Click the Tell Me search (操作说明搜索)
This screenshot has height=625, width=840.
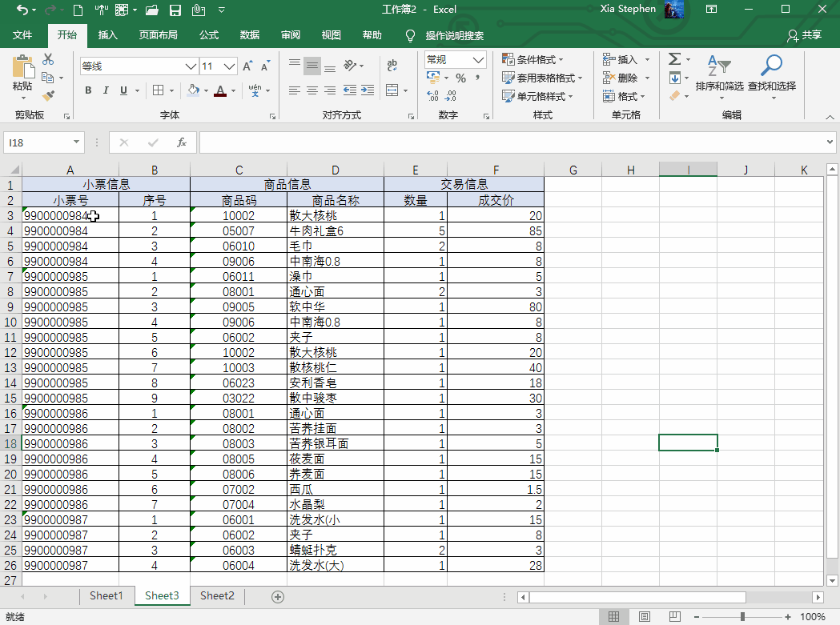(x=454, y=35)
